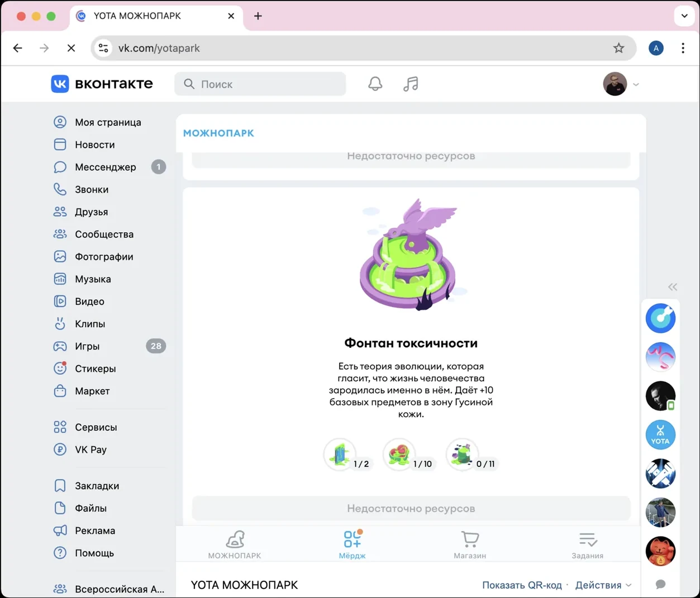Bookmark page with star icon

point(618,48)
